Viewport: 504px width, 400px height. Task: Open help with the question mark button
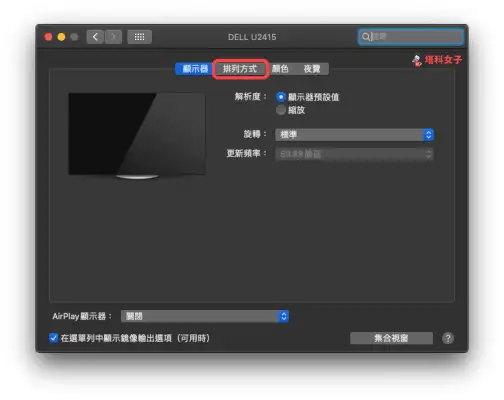coord(448,338)
